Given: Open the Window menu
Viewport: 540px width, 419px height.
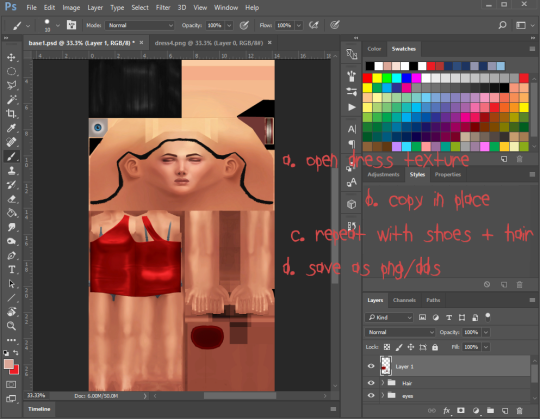Looking at the screenshot, I should (x=226, y=8).
